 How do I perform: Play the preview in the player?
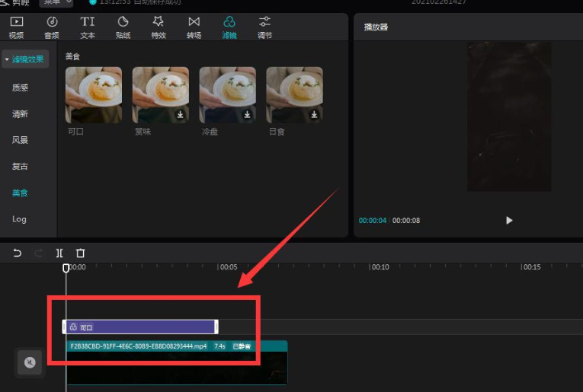(x=509, y=221)
